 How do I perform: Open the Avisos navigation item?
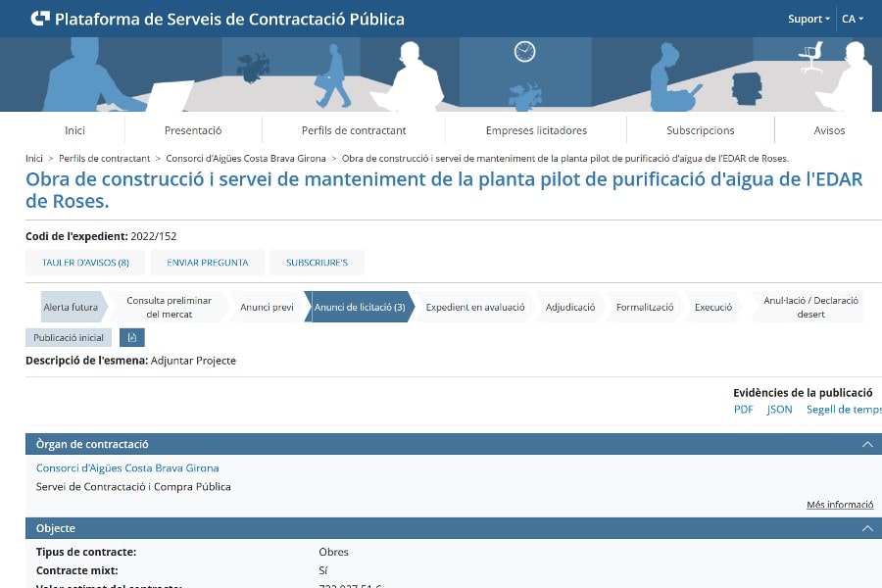tap(828, 130)
